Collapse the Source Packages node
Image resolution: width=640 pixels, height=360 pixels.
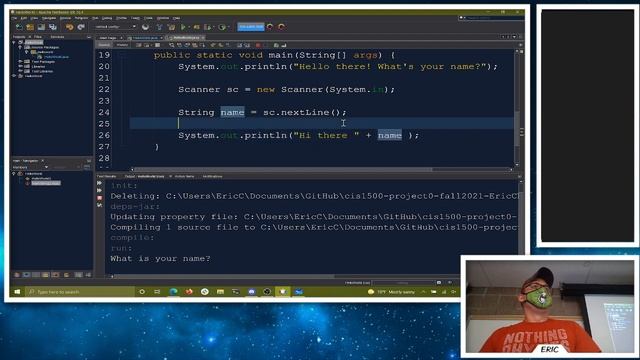(x=20, y=47)
